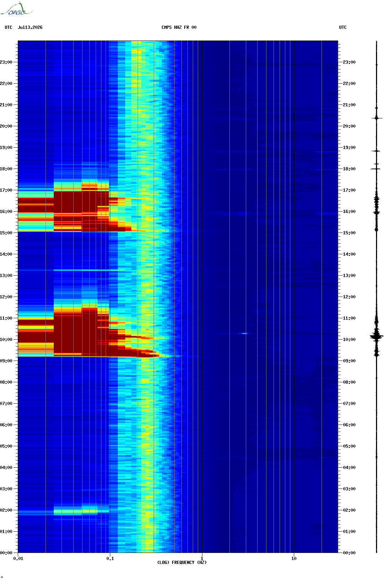Select the CMPS HHZ FR 00 station title

[x=179, y=27]
